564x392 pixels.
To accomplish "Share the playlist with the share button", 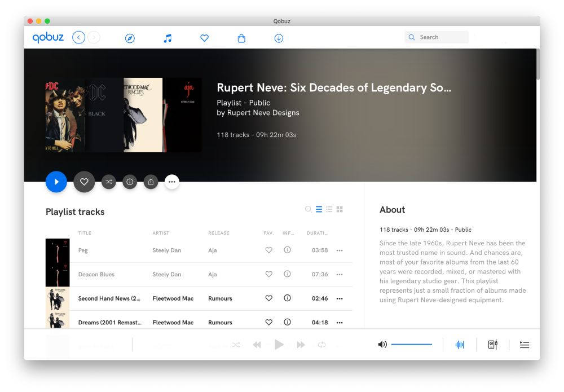I will 151,182.
